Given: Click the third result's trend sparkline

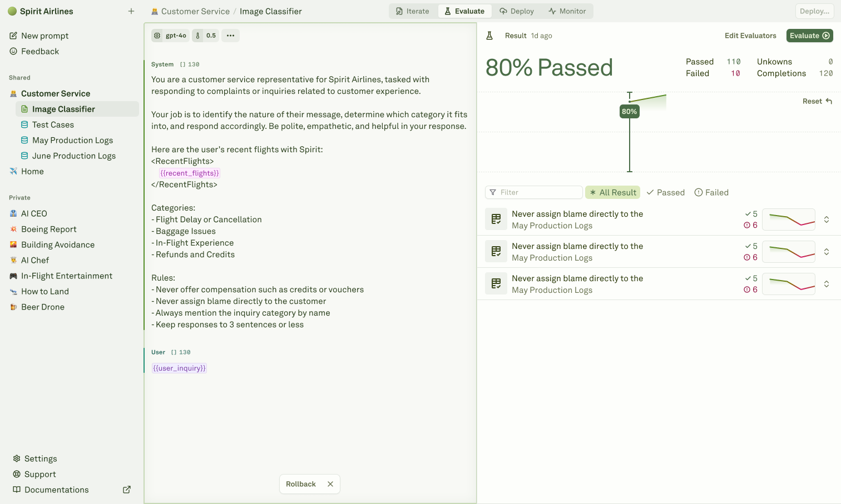Looking at the screenshot, I should point(789,284).
